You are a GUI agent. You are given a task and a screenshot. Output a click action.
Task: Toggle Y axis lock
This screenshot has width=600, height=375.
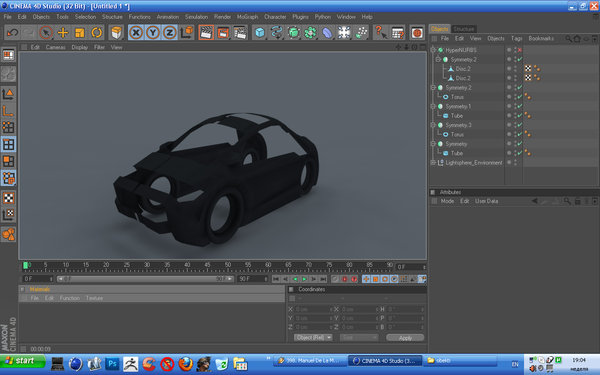click(x=153, y=33)
